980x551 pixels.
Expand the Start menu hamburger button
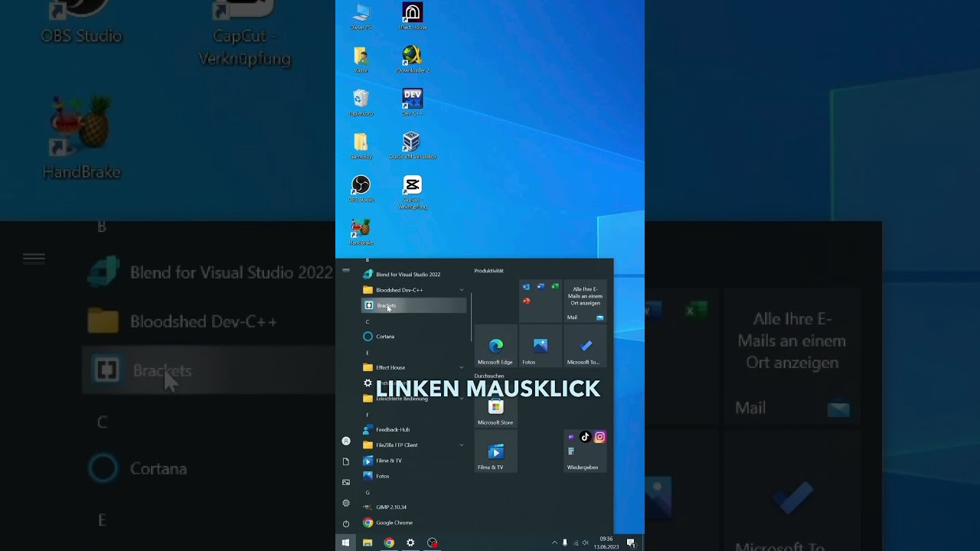click(x=346, y=270)
